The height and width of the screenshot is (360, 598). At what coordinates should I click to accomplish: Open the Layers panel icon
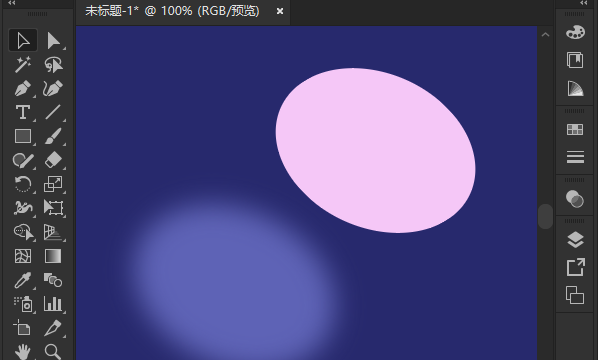click(575, 240)
